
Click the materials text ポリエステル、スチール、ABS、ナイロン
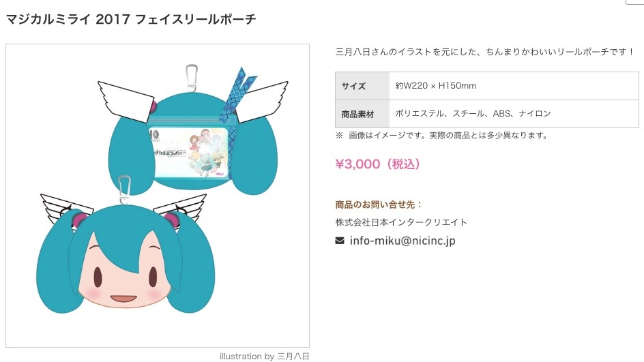473,114
